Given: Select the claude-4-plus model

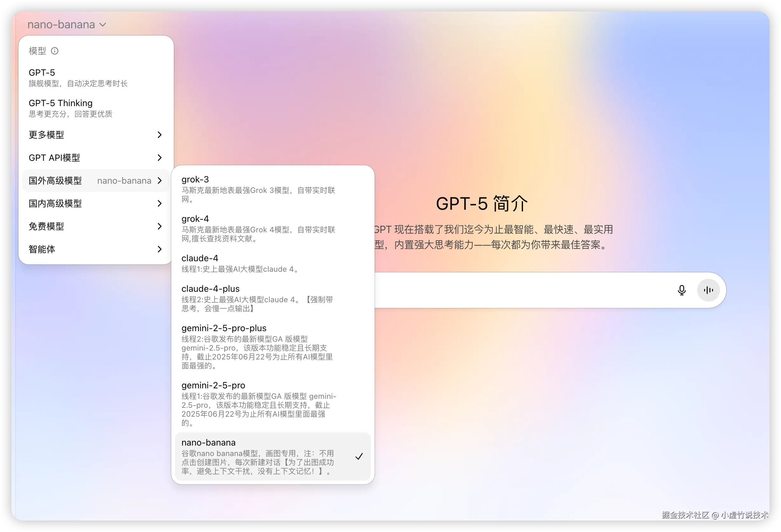Looking at the screenshot, I should (x=210, y=288).
